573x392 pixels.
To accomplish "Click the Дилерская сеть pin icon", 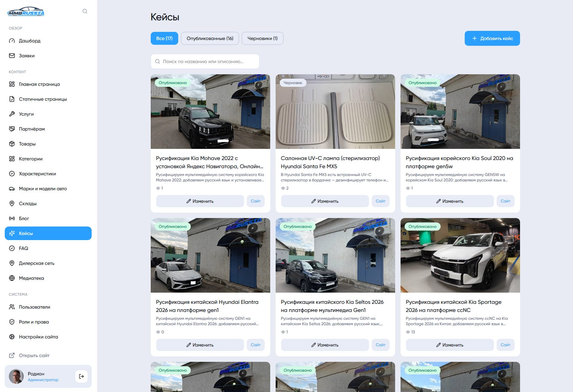I will (x=12, y=263).
